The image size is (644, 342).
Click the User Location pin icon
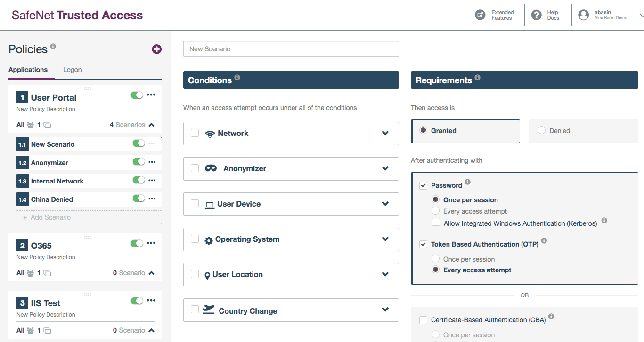207,276
